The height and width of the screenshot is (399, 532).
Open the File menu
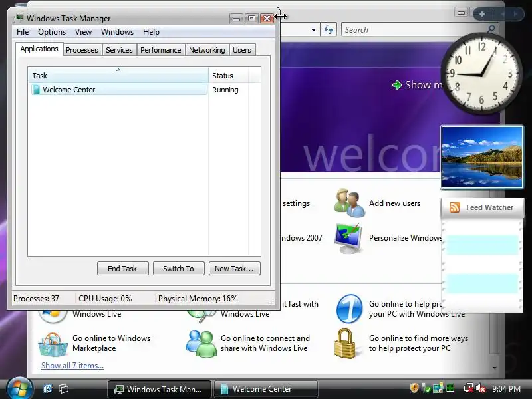coord(23,32)
